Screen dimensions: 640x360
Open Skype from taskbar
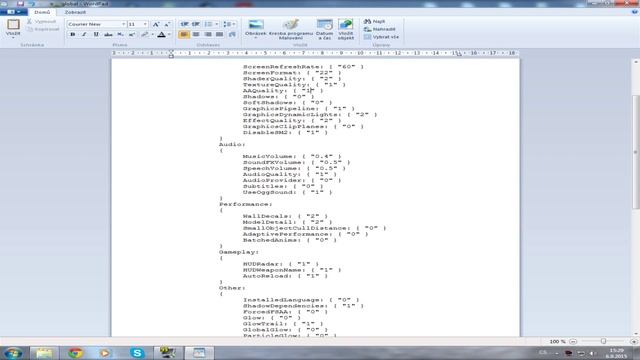click(x=137, y=353)
